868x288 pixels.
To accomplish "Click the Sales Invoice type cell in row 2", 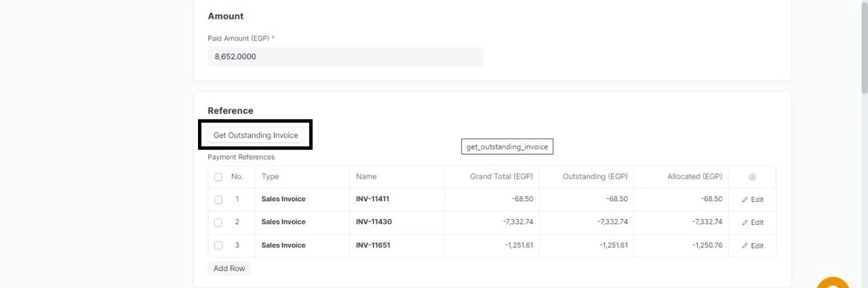I will coord(302,222).
